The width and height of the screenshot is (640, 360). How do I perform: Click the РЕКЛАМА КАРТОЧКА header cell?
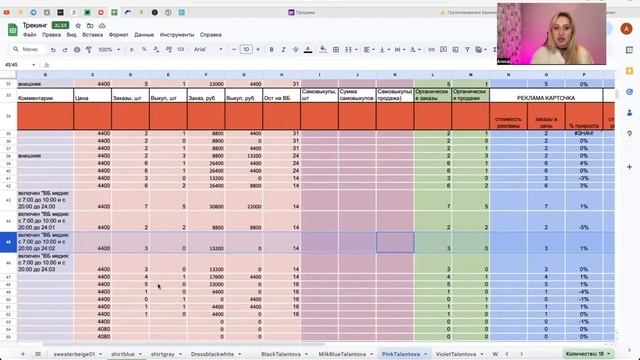(x=546, y=95)
